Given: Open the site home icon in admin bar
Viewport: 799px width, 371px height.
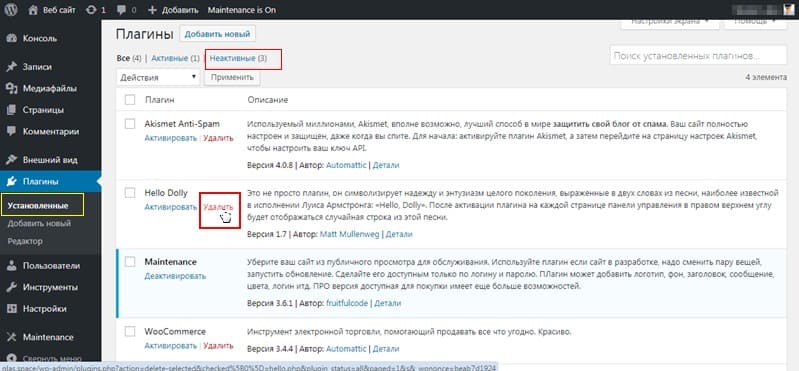Looking at the screenshot, I should [x=33, y=10].
